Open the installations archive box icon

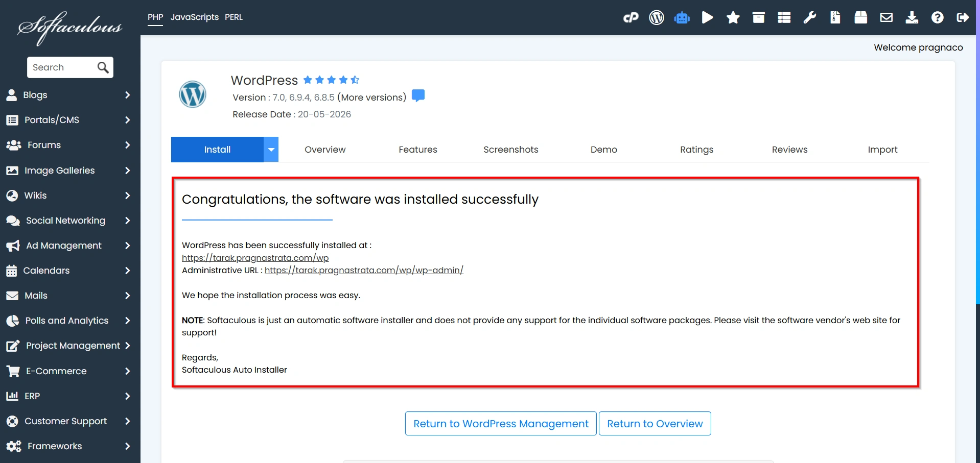[759, 18]
